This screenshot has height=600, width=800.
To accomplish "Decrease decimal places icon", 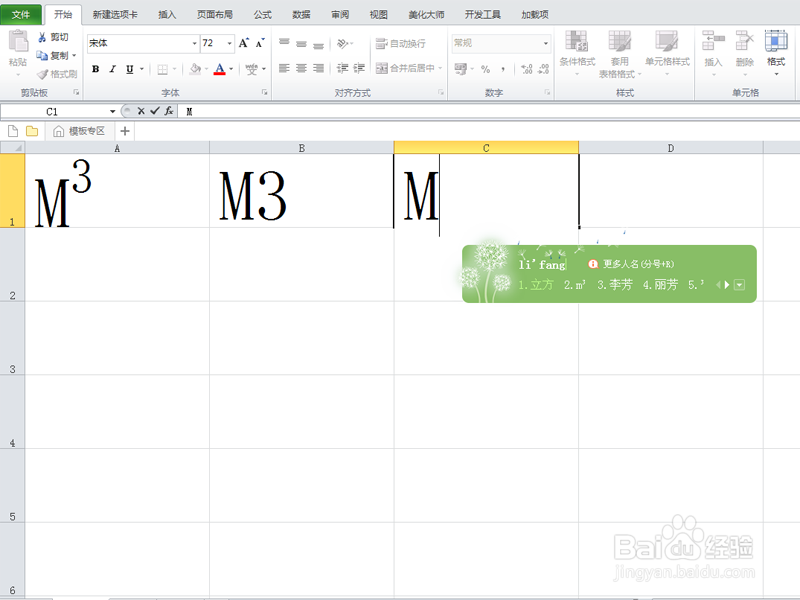I will tap(544, 69).
